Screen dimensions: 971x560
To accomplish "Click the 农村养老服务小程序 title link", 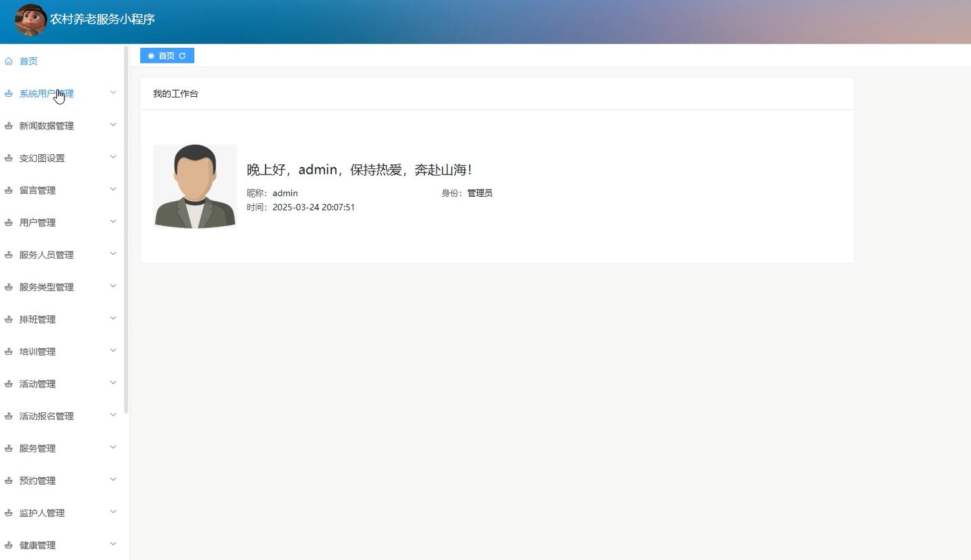I will [102, 20].
